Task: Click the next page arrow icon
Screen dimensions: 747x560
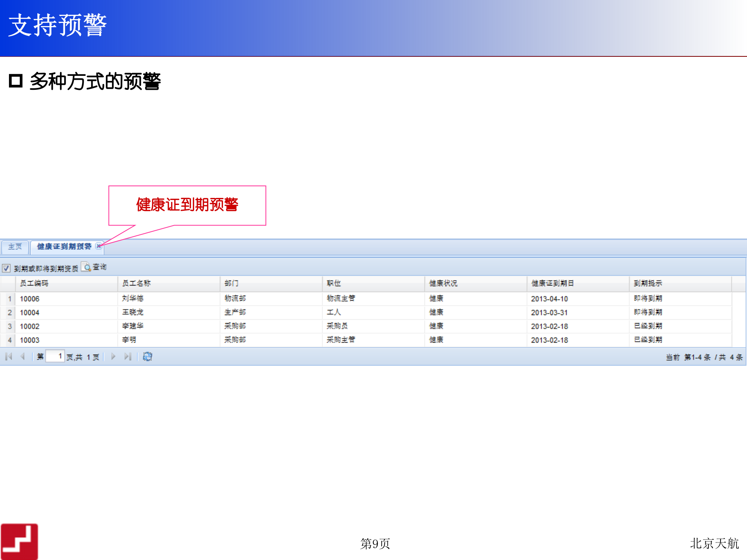Action: click(113, 356)
